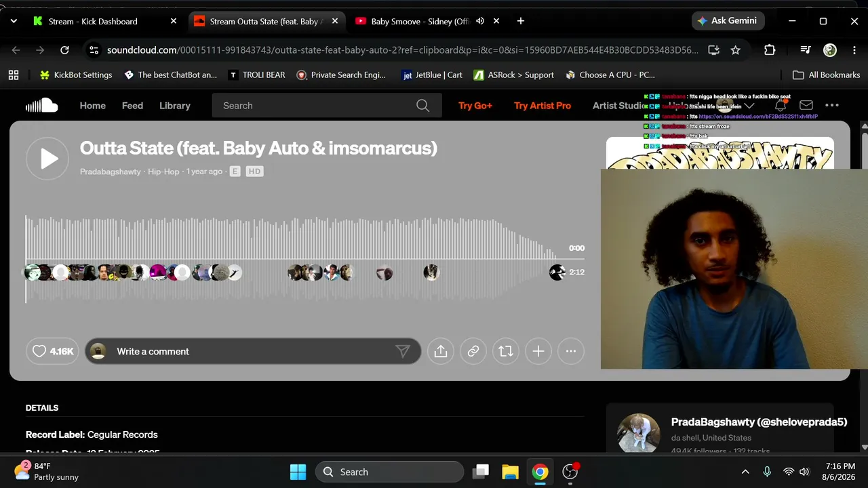Click the taskbar Search box
This screenshot has height=488, width=868.
pyautogui.click(x=389, y=472)
